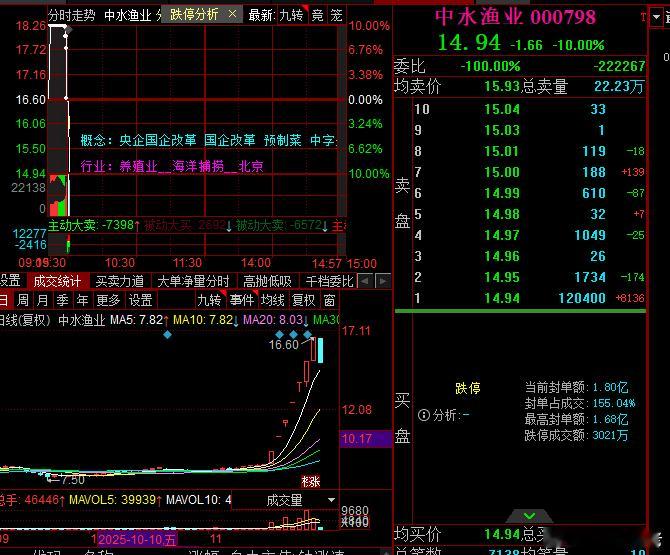670x555 pixels.
Task: Open the 成交量 indicator dropdown
Action: [x=331, y=499]
